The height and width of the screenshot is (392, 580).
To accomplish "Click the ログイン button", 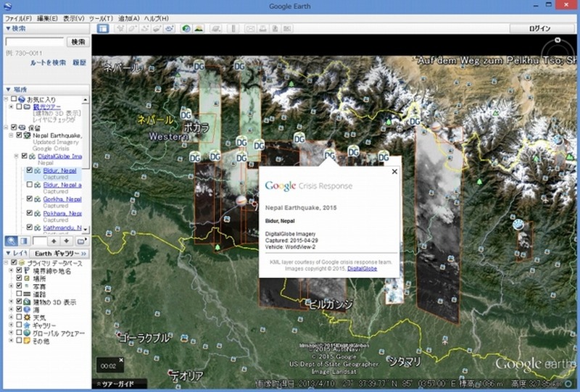I will click(x=540, y=29).
